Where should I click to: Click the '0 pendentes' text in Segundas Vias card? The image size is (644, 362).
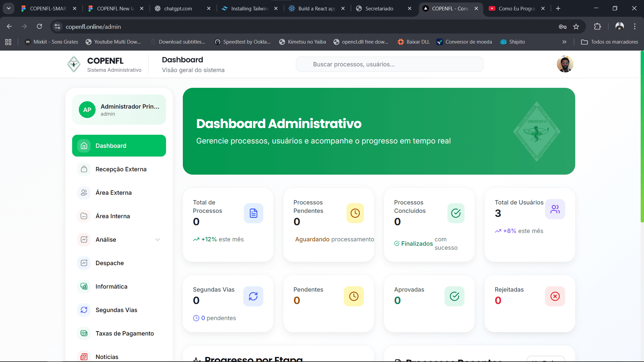pyautogui.click(x=218, y=318)
